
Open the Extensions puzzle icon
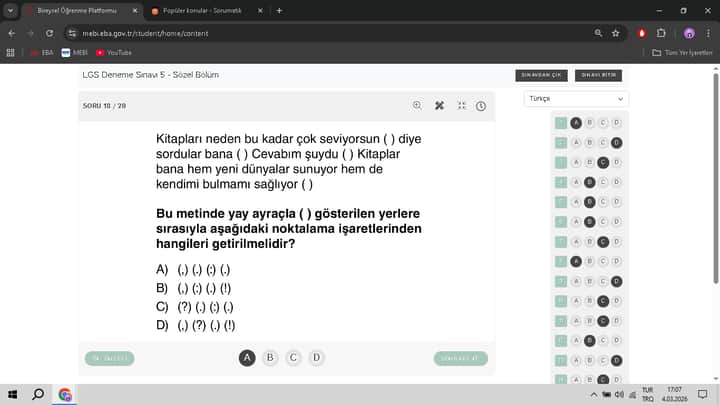click(661, 33)
